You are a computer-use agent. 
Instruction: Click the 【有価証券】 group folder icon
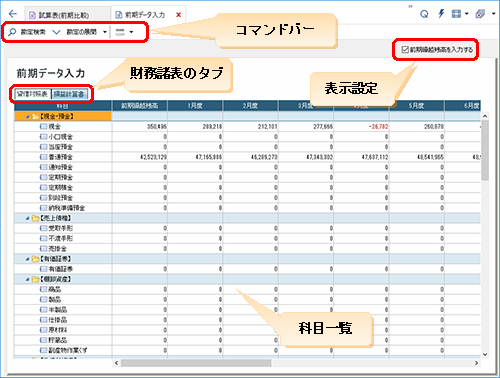point(35,259)
